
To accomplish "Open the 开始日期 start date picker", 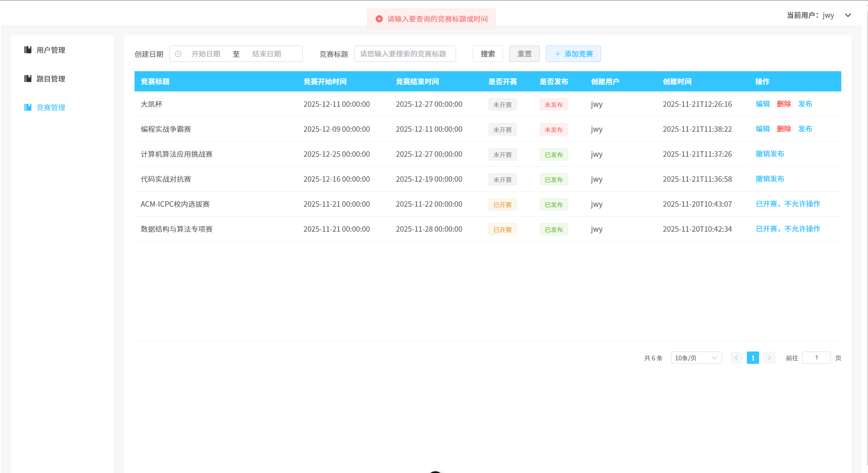I will [206, 54].
